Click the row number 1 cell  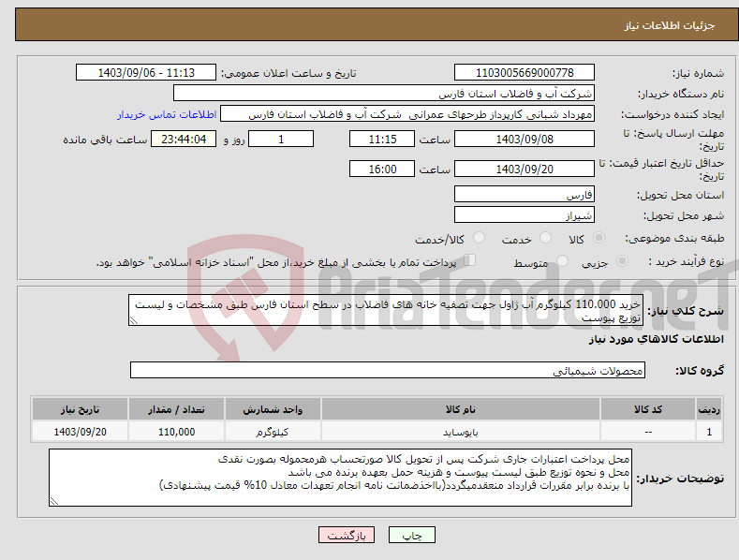[x=709, y=432]
